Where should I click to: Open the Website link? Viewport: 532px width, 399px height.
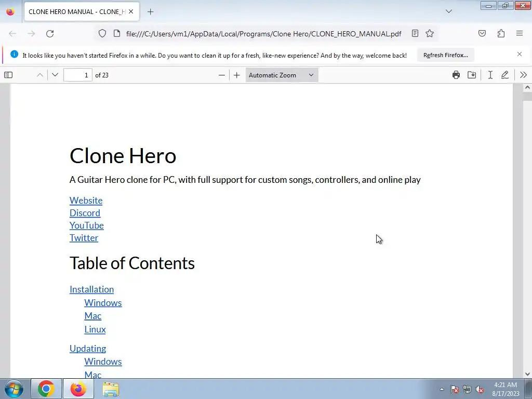[x=86, y=201]
